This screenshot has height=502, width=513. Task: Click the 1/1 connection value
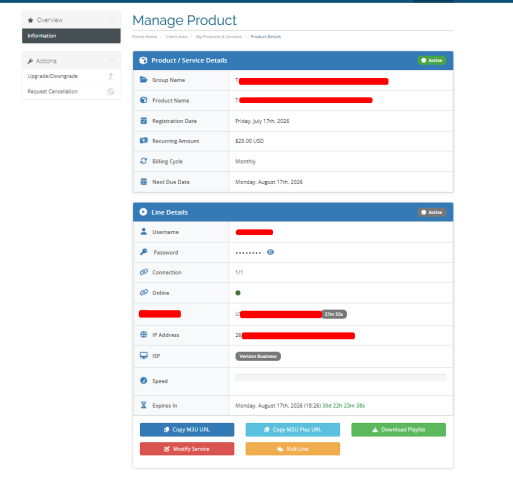239,272
